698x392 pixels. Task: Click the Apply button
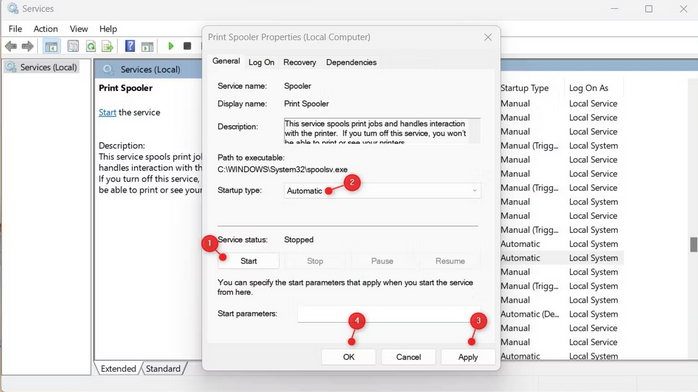[468, 357]
